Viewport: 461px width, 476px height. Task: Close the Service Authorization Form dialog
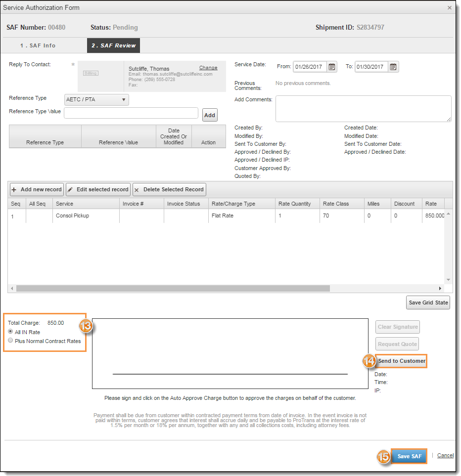(x=450, y=7)
